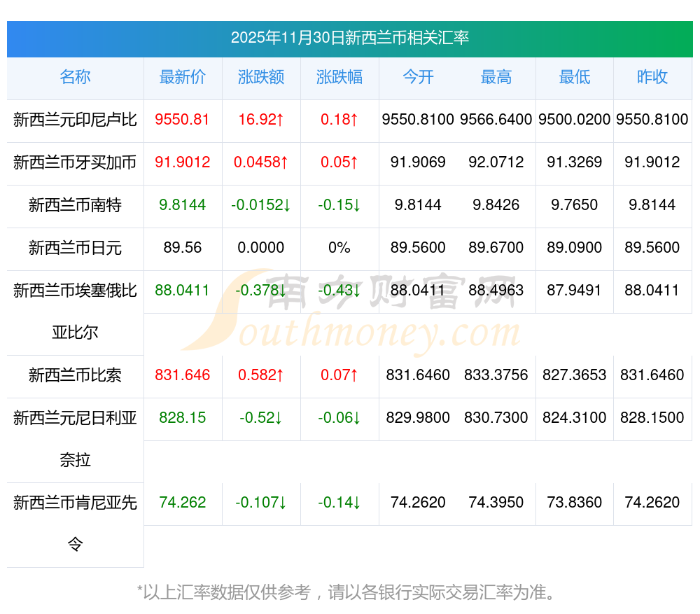The height and width of the screenshot is (614, 700).
Task: Click the 今开 column header
Action: [x=418, y=77]
